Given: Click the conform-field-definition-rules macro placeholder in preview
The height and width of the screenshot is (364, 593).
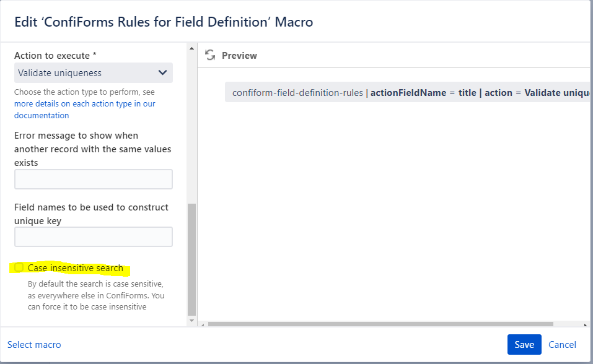Looking at the screenshot, I should [407, 93].
